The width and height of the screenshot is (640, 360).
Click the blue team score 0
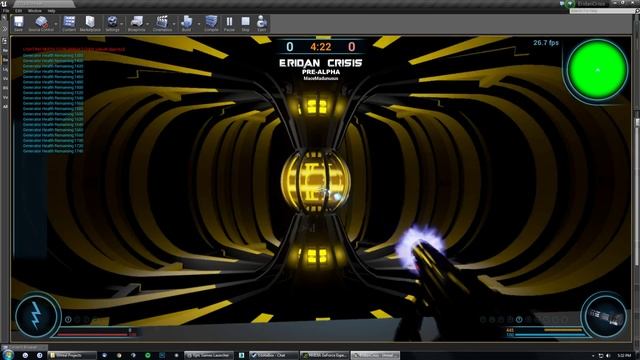coord(289,47)
